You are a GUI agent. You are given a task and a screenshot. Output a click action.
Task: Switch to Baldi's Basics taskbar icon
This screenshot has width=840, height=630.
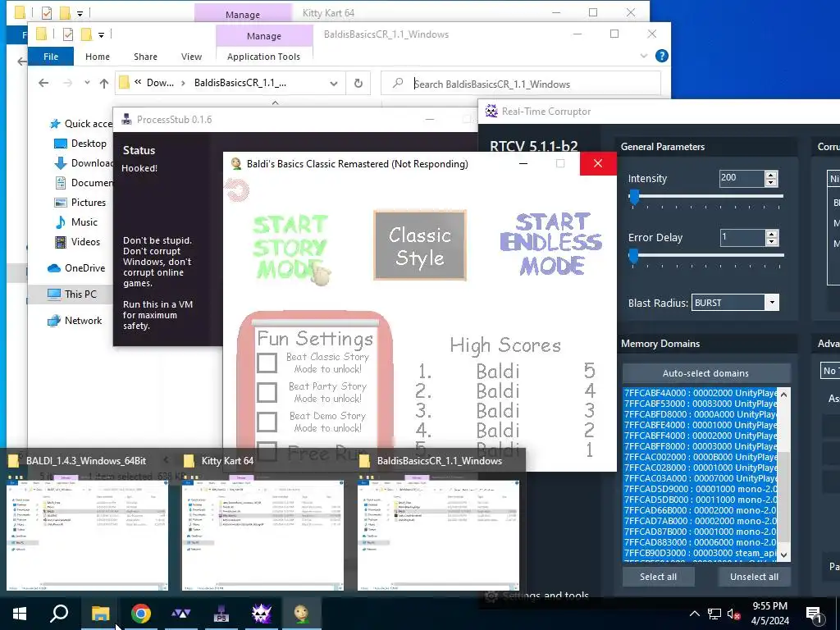(302, 614)
